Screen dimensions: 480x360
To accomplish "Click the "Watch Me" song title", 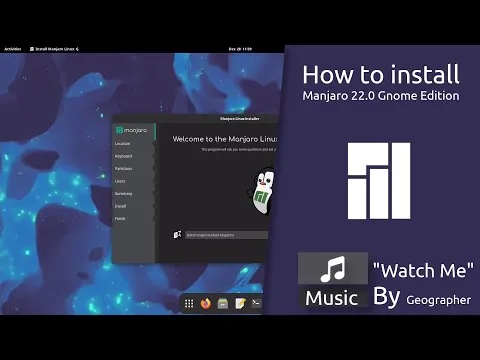I will click(x=423, y=270).
